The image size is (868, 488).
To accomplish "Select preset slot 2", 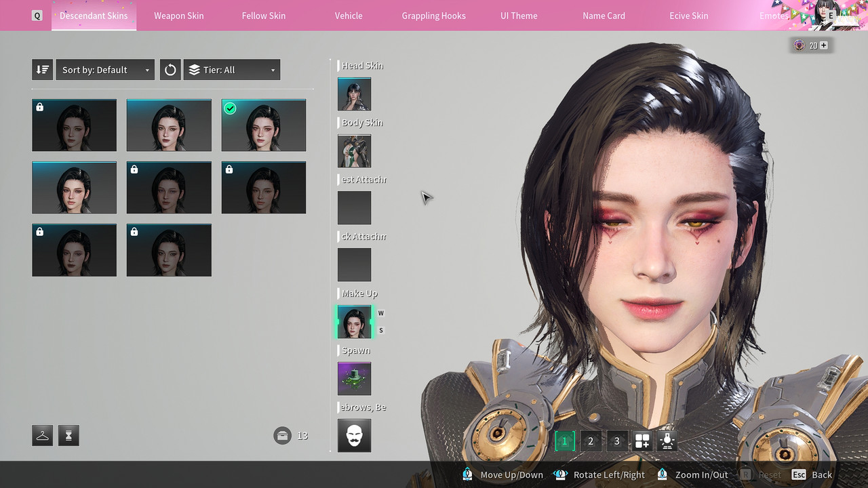I will 591,441.
